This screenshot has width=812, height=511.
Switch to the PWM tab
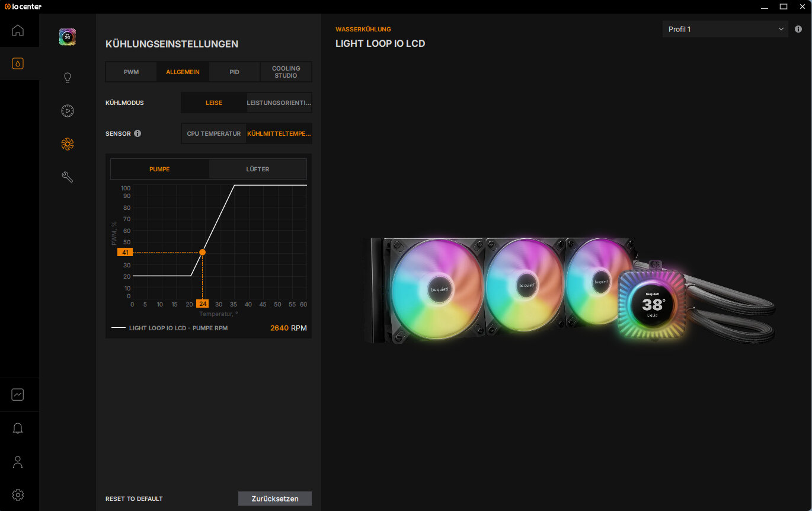pyautogui.click(x=132, y=72)
